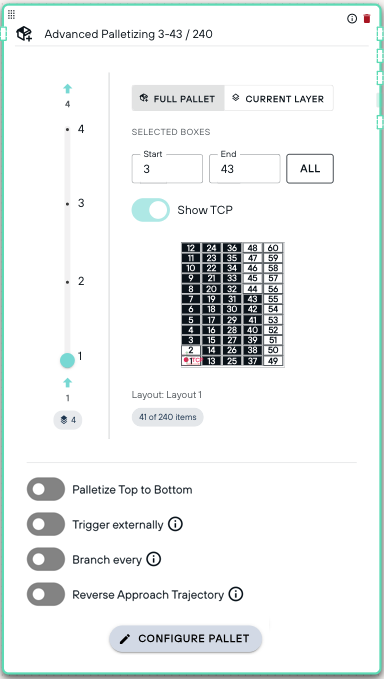
Task: Click the layers count chip showing 4
Action: 68,420
